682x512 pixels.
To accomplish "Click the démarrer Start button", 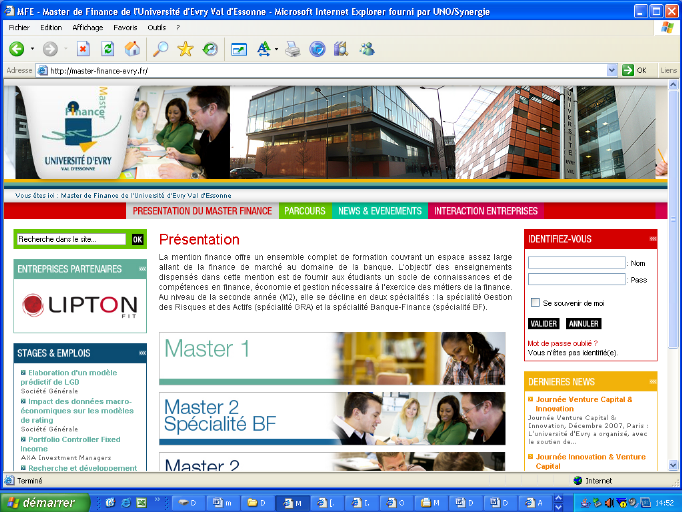I will 45,503.
